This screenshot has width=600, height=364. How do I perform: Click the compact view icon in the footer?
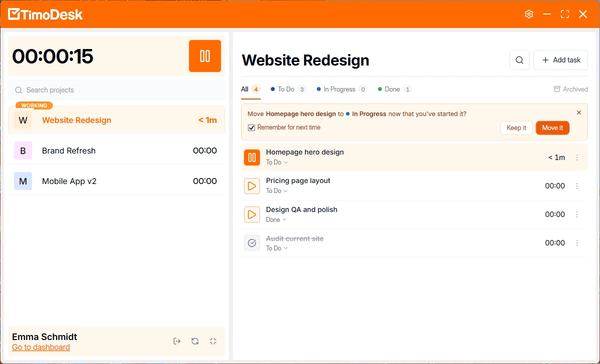tap(213, 341)
